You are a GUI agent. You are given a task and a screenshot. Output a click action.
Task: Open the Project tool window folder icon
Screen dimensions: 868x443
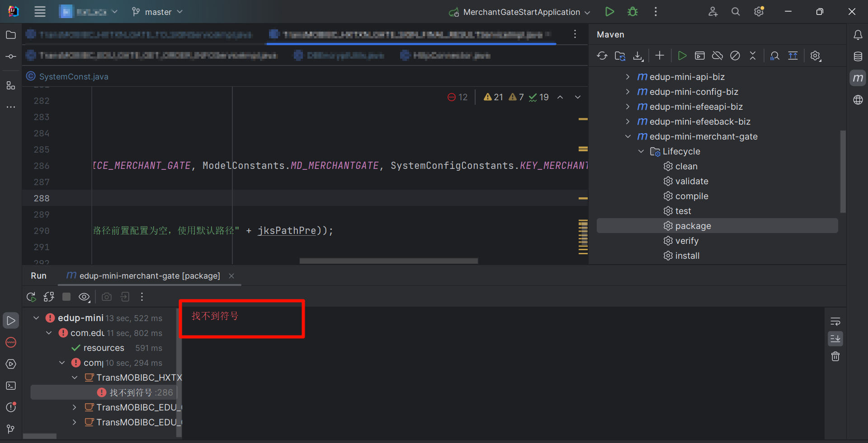tap(11, 35)
